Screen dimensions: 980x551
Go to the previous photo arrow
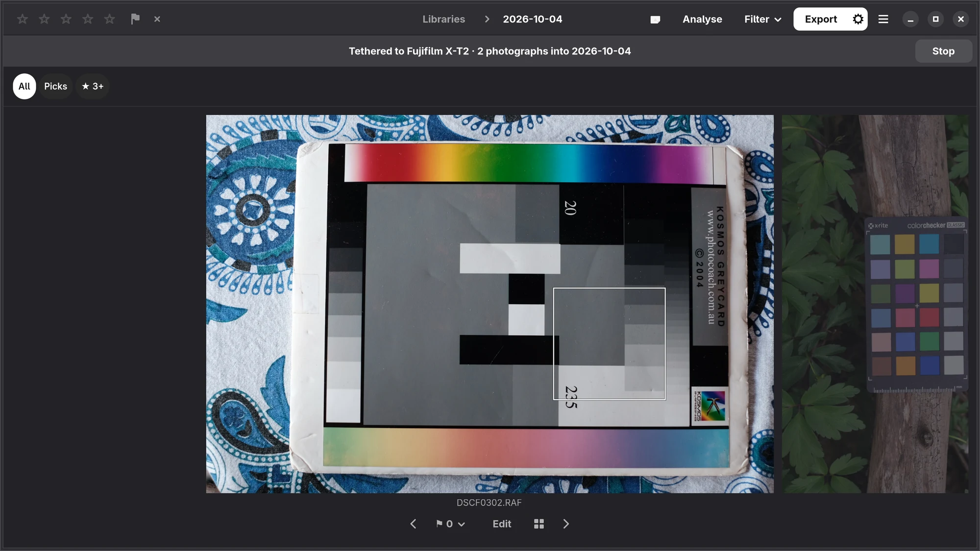(x=413, y=524)
